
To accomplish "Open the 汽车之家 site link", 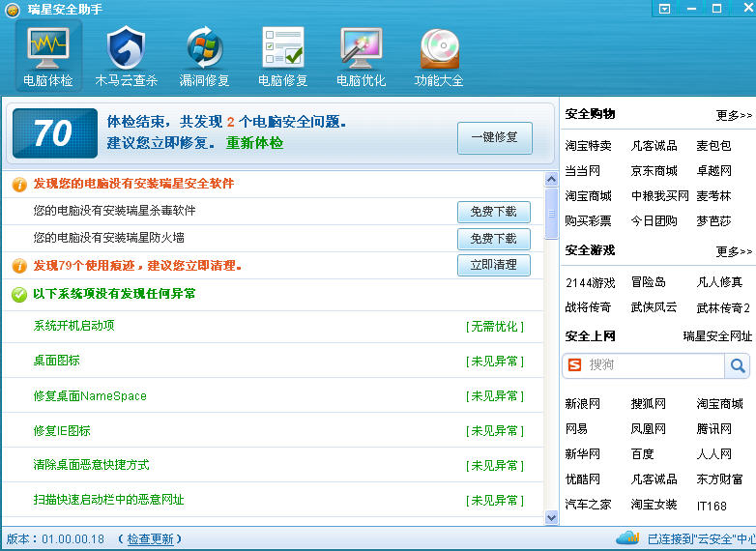I will [x=588, y=505].
